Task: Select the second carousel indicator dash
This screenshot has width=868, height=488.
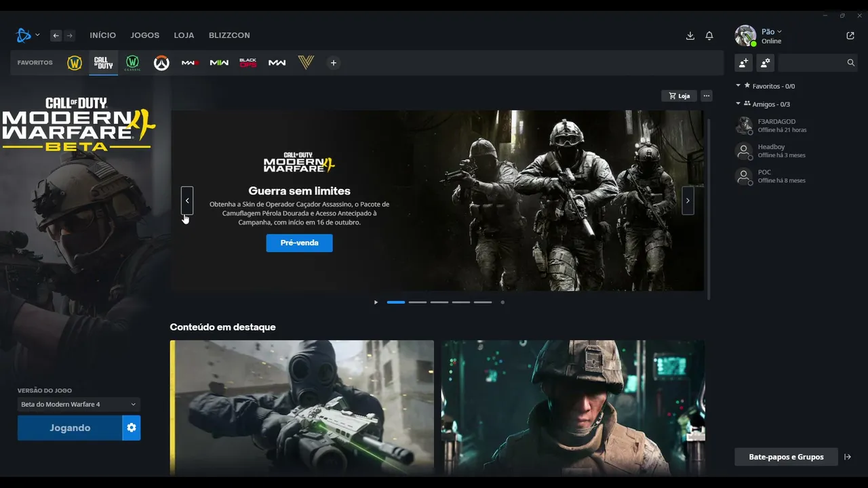Action: [x=418, y=302]
